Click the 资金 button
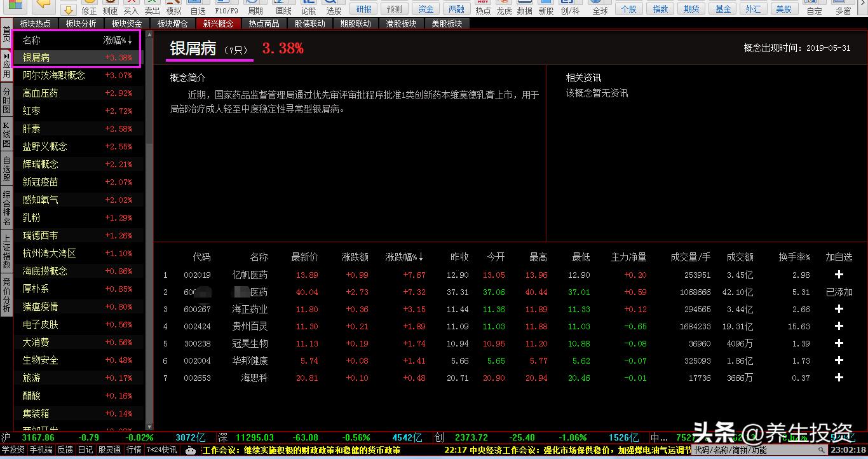The image size is (868, 459). 426,9
